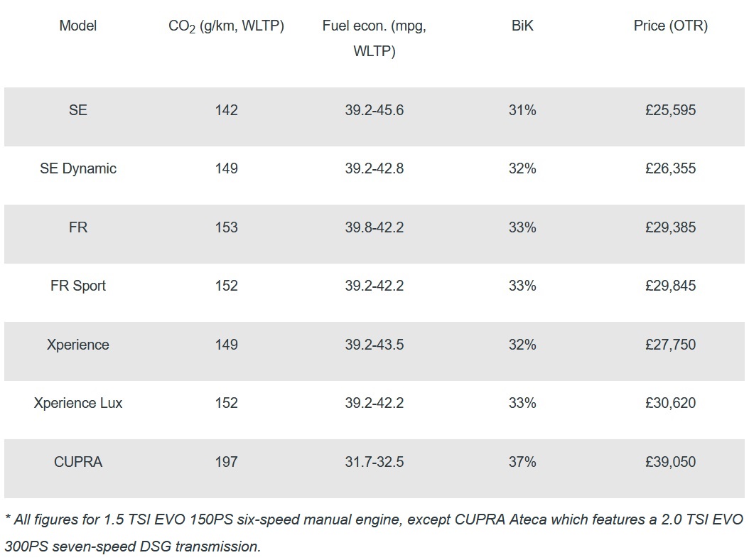Viewport: 749px width, 560px height.
Task: Click the FR Sport model name
Action: [x=78, y=286]
